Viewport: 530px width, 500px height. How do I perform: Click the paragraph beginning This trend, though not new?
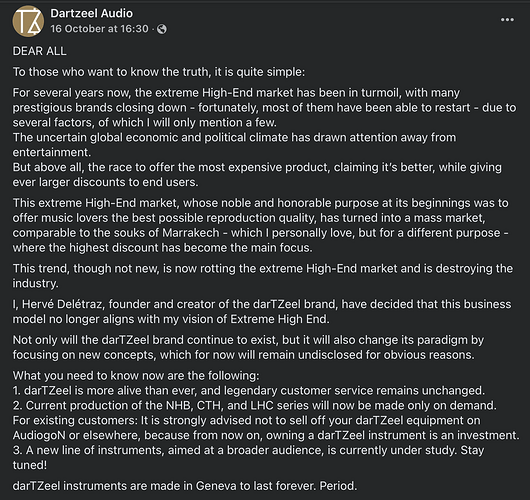pos(263,276)
